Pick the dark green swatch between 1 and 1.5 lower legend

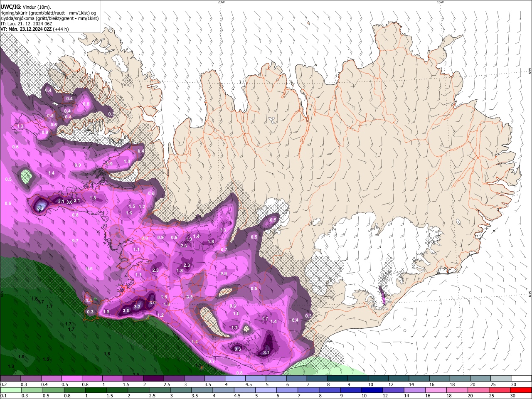(96, 390)
